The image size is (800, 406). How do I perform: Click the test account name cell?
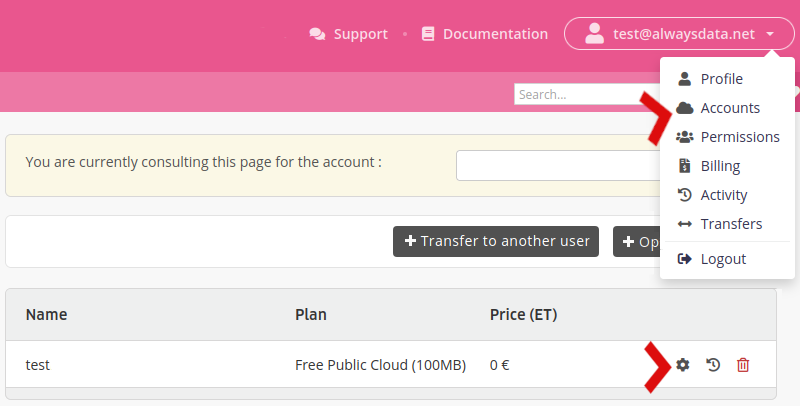[x=38, y=365]
